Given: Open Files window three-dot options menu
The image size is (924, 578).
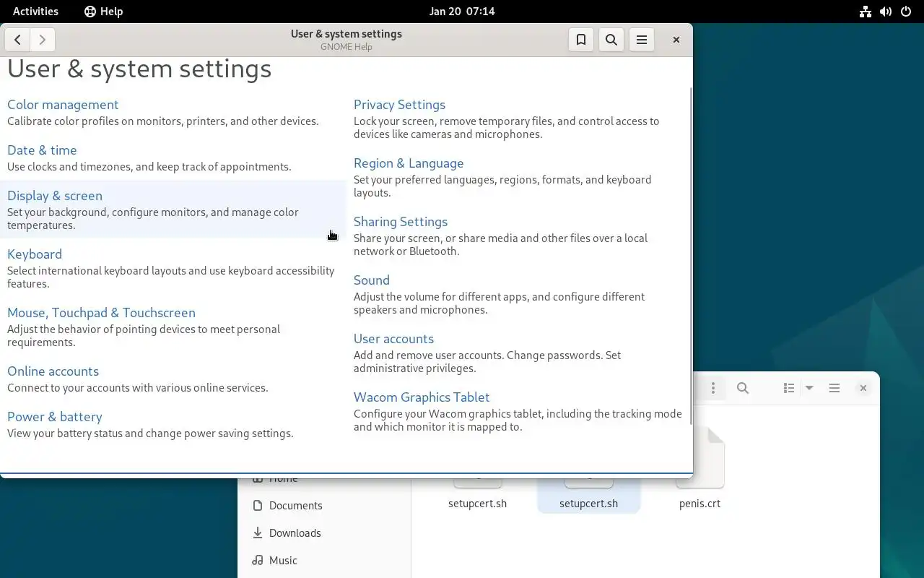Looking at the screenshot, I should 713,388.
